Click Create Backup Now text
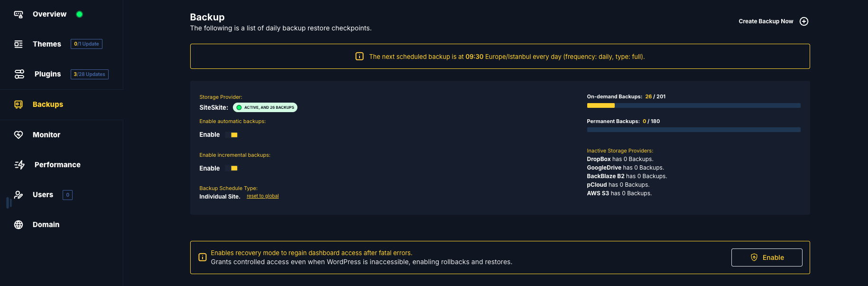The width and height of the screenshot is (868, 286). (x=766, y=21)
